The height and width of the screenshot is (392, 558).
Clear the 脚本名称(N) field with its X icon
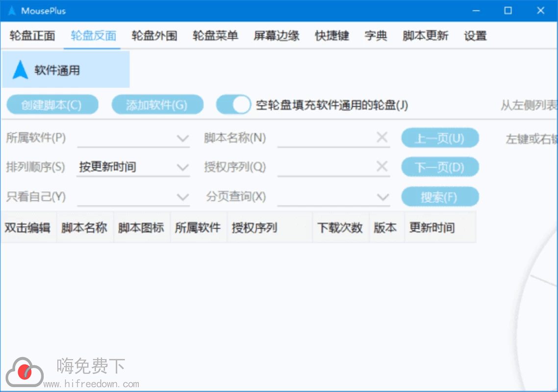point(382,137)
